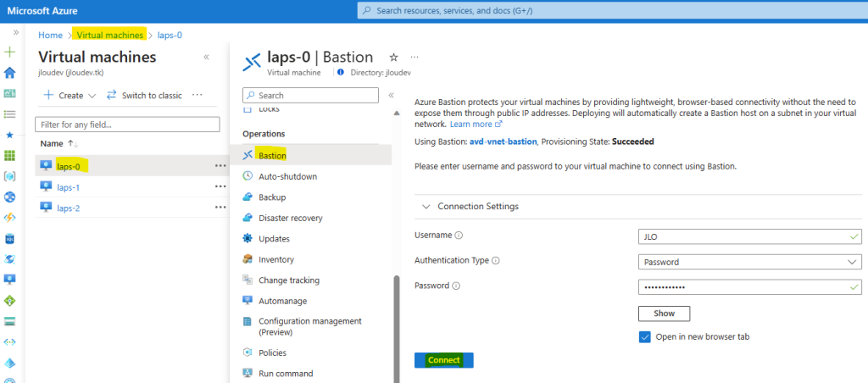Image resolution: width=868 pixels, height=383 pixels.
Task: Click the Password field
Action: click(749, 287)
